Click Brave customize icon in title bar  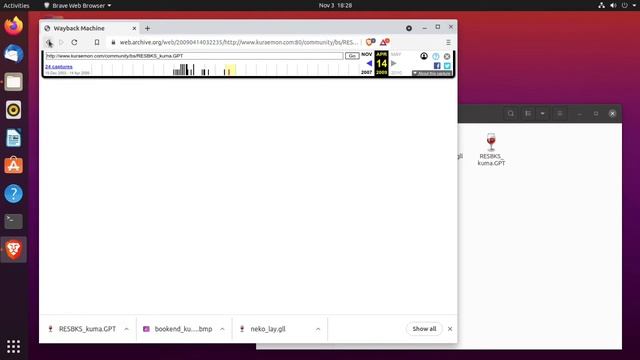409,28
